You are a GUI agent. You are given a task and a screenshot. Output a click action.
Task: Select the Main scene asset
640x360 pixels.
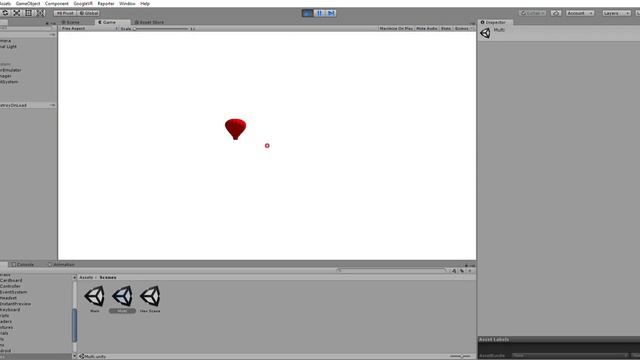[95, 299]
